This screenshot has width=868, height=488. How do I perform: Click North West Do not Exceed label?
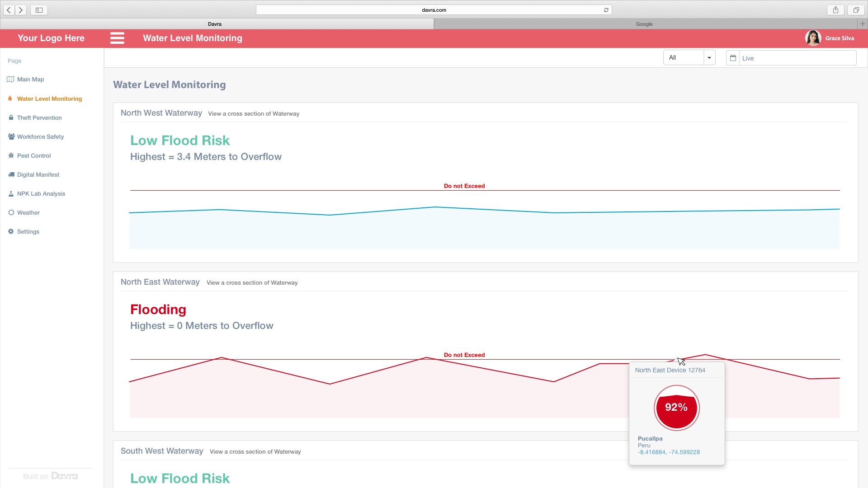464,186
